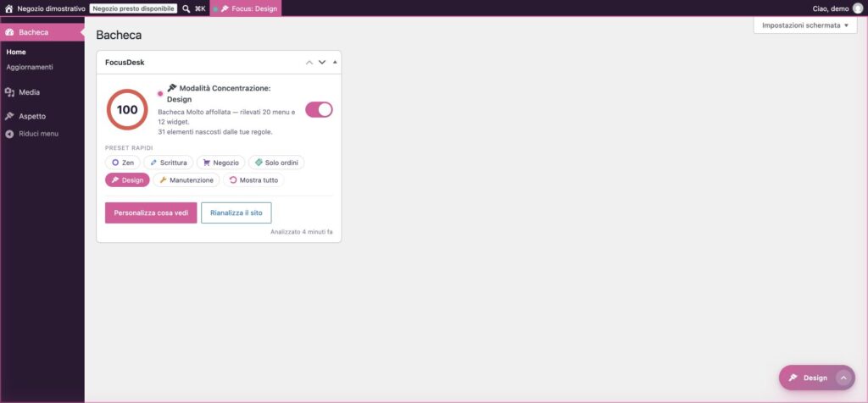Screen dimensions: 868x403
Task: Select the Zen preset
Action: (x=122, y=163)
